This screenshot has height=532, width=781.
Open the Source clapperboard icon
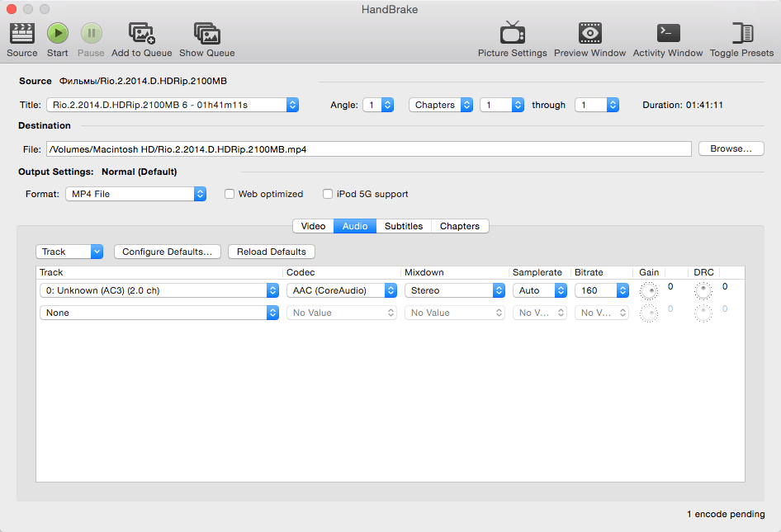click(22, 34)
